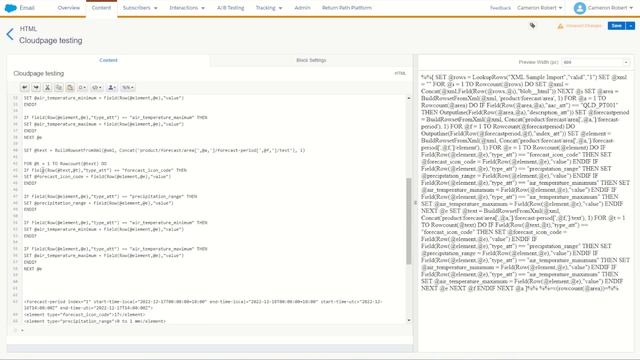The height and width of the screenshot is (360, 640).
Task: Click the panel splitter handle beside the preview
Action: (x=415, y=202)
